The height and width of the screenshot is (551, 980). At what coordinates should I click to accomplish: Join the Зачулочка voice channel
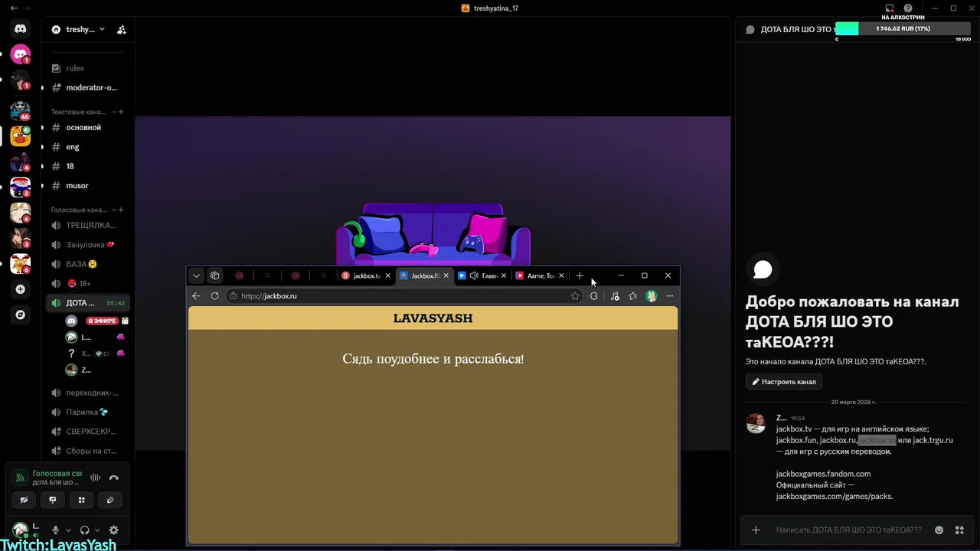pyautogui.click(x=88, y=245)
